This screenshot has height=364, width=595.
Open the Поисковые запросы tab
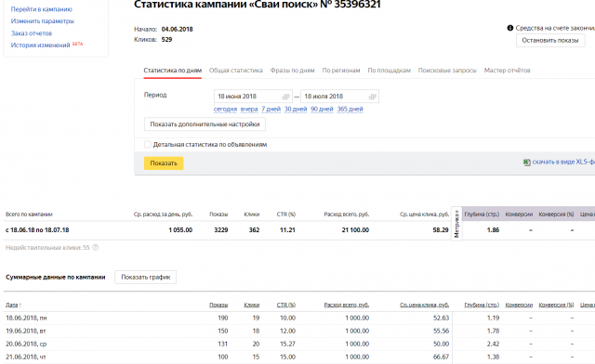pyautogui.click(x=447, y=71)
